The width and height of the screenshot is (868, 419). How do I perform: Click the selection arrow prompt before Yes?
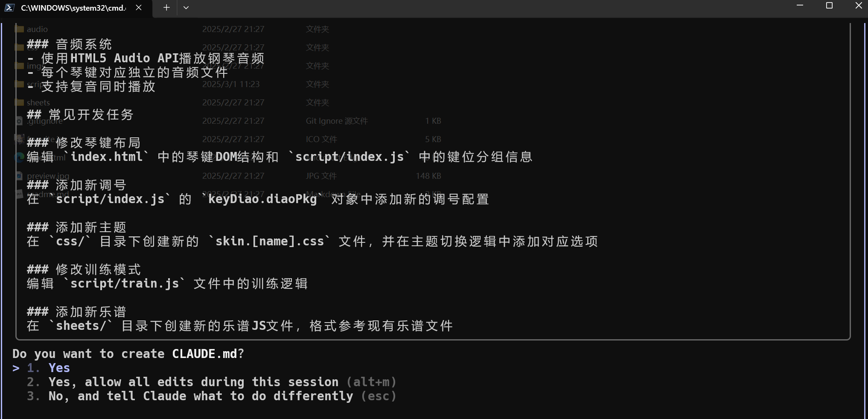tap(16, 368)
